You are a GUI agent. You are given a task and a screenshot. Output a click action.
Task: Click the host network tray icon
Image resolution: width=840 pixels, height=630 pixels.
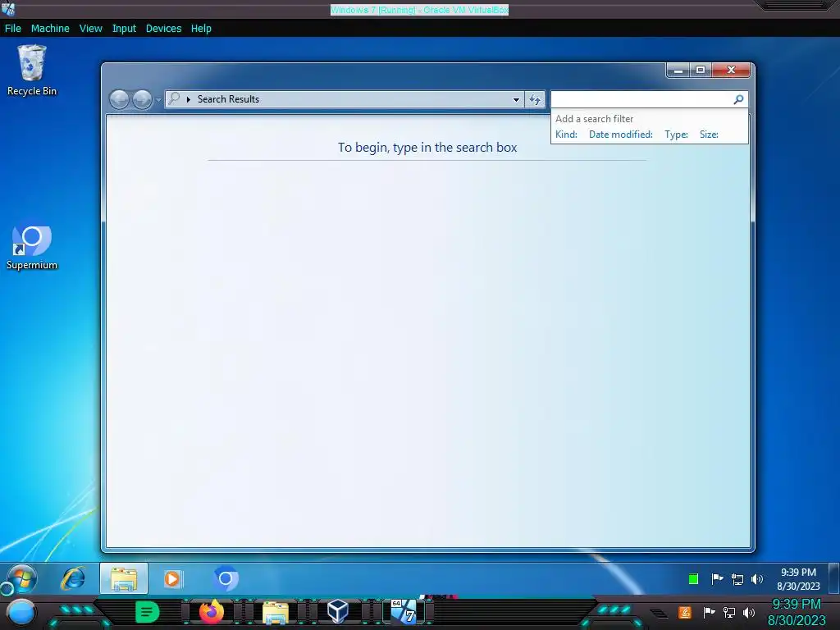(729, 612)
